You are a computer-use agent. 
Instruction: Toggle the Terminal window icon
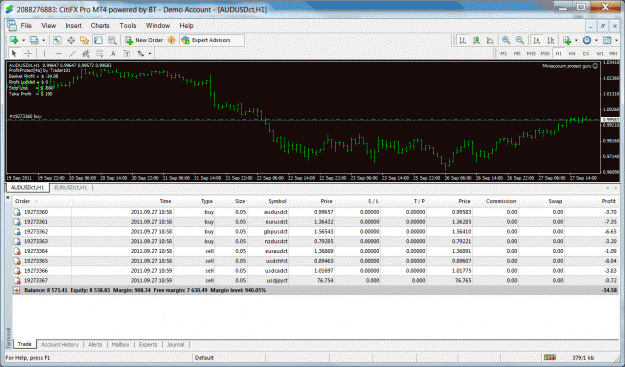pyautogui.click(x=98, y=40)
